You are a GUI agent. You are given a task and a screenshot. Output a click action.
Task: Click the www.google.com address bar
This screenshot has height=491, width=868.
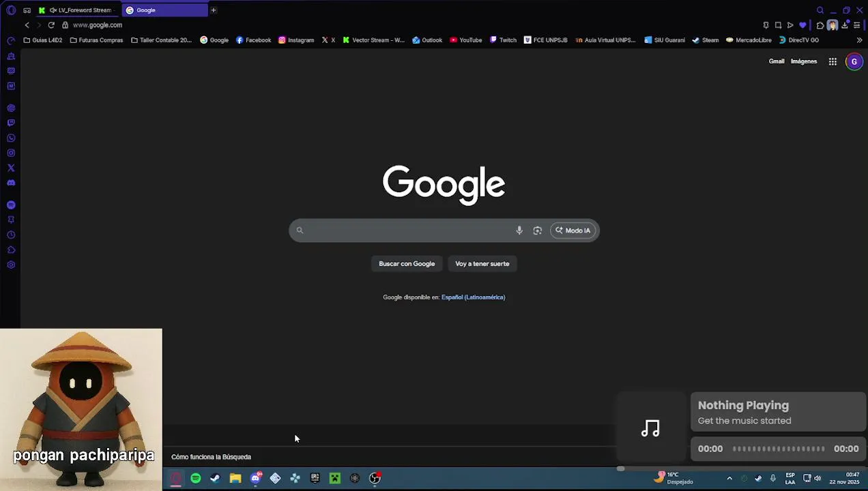point(98,25)
